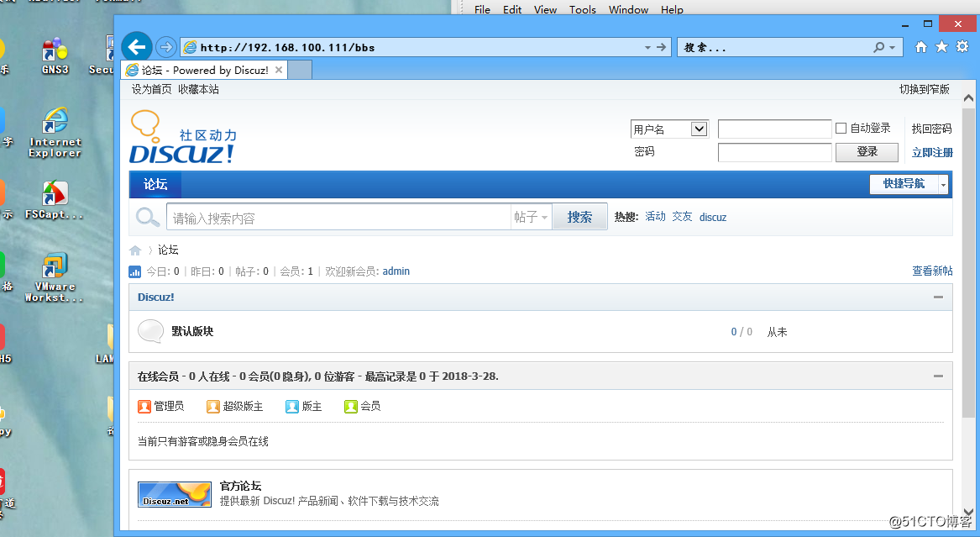
Task: Open the View menu in background window
Action: pos(545,9)
